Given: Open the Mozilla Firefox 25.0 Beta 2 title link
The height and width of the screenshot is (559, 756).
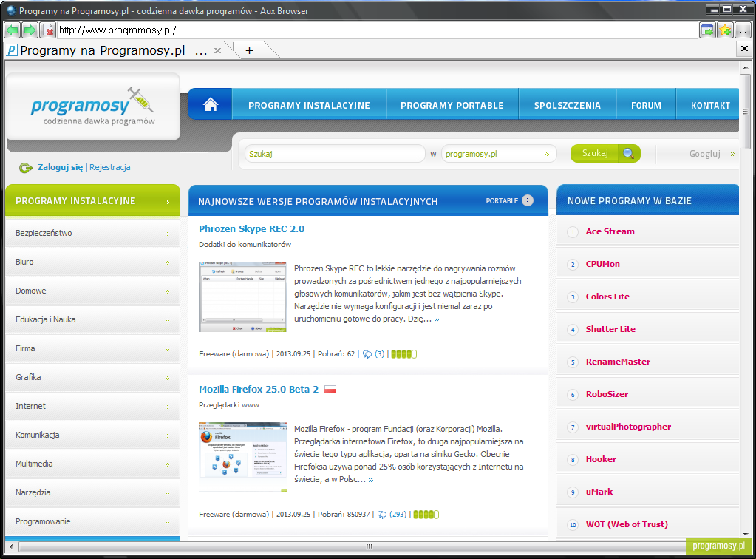Looking at the screenshot, I should click(259, 389).
